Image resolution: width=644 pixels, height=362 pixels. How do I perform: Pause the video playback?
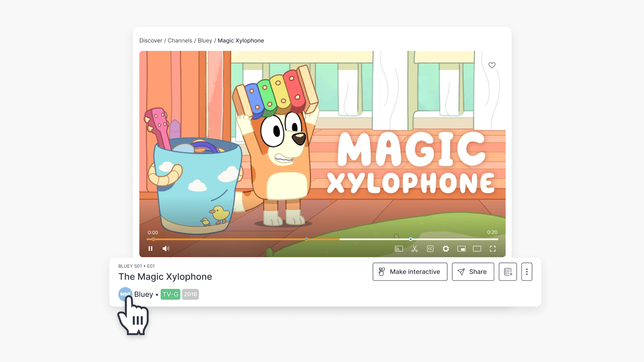(150, 248)
